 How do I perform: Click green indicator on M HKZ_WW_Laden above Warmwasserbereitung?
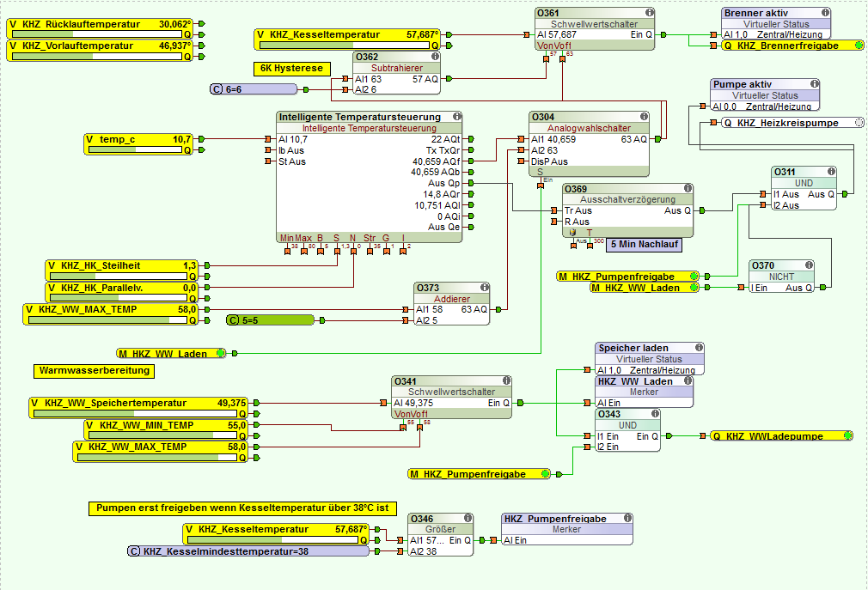coord(220,353)
